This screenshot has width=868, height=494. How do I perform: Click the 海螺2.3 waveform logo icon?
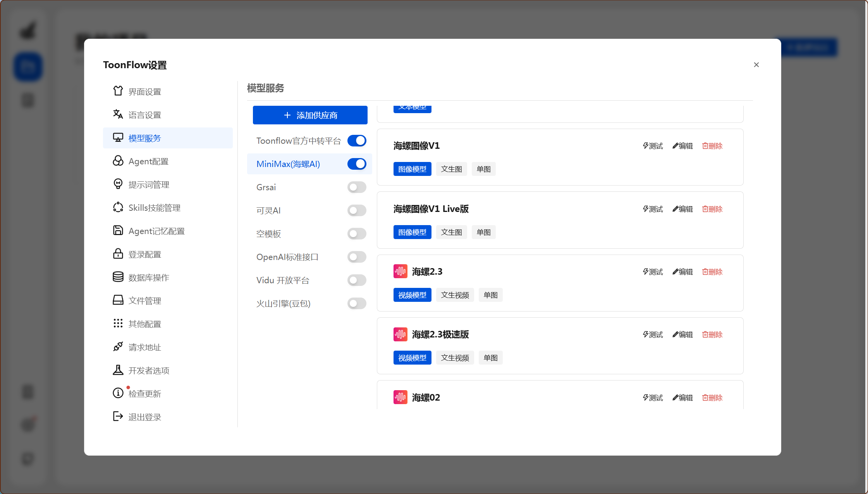pos(400,271)
